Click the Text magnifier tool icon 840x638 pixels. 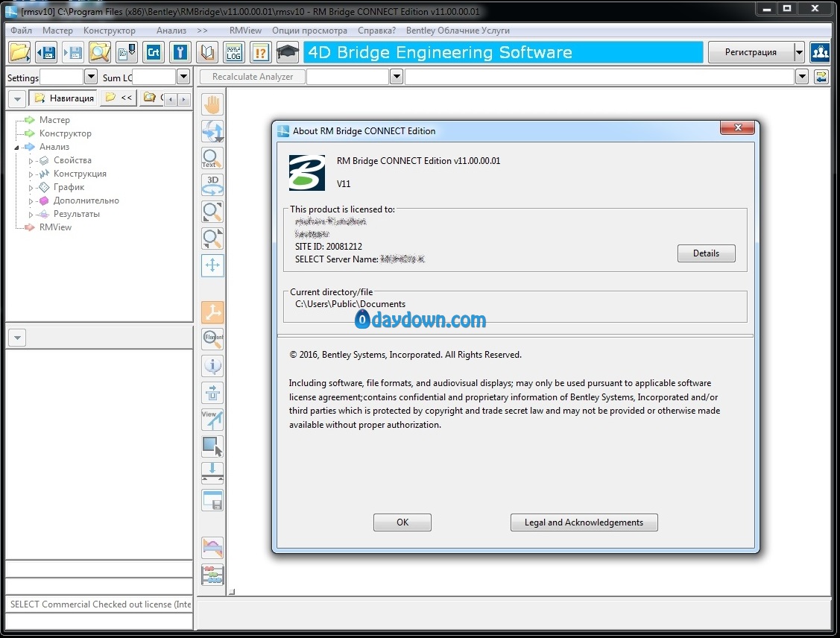coord(212,158)
